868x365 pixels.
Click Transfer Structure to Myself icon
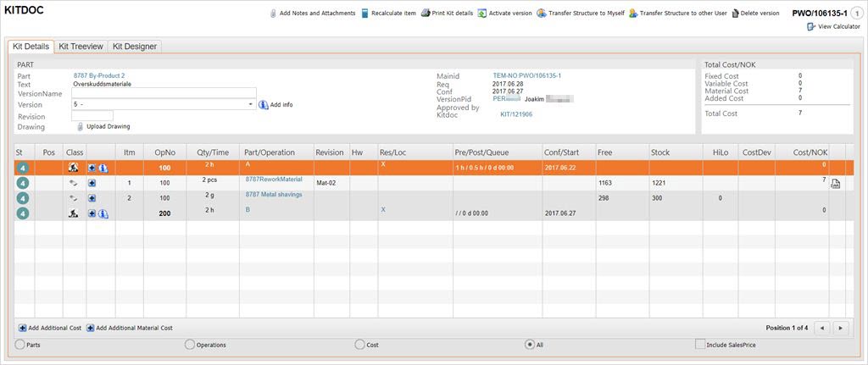542,14
